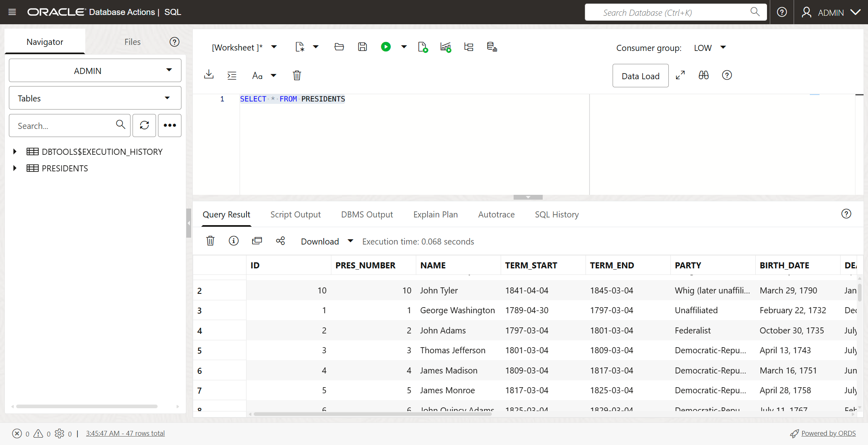Open the ADMIN schema dropdown
868x445 pixels.
click(95, 71)
